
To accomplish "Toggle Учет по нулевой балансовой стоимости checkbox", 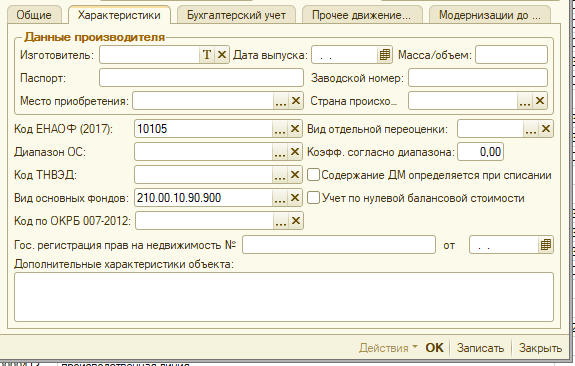I will (313, 198).
